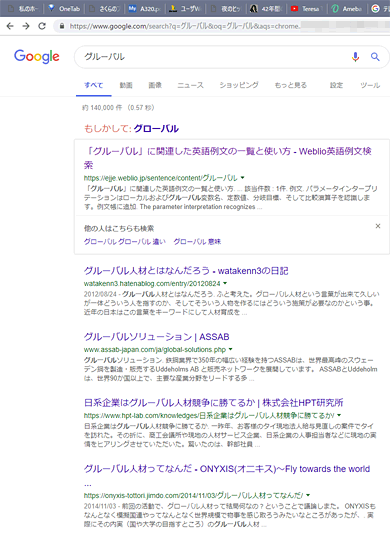Open the 株式会社HPT研究所 result title
Screen dimensions: 390x540
214,403
